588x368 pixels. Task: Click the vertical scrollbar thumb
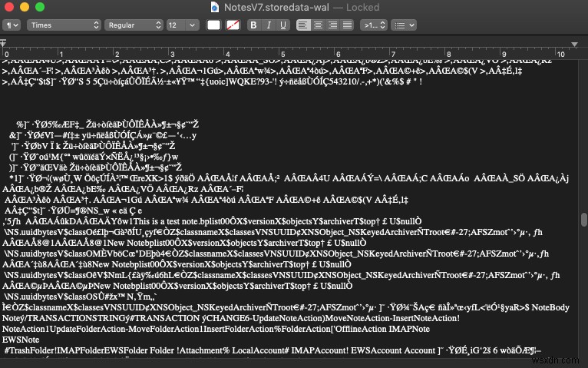584,220
